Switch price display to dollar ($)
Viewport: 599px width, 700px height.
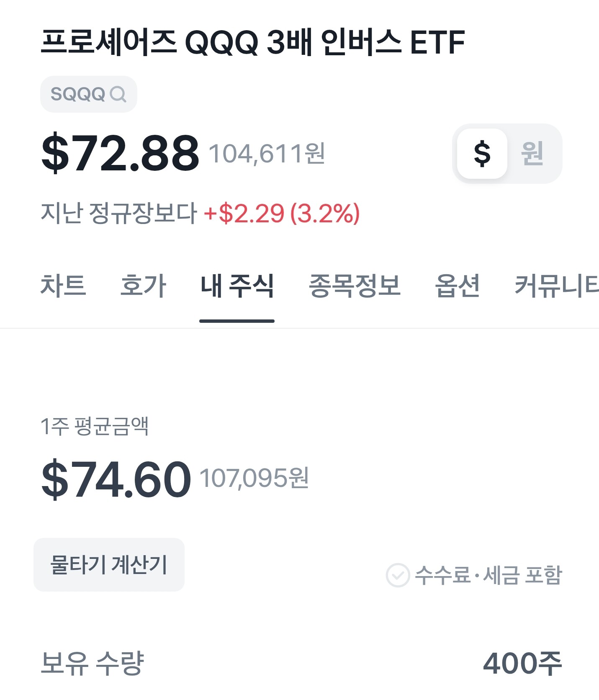coord(482,154)
